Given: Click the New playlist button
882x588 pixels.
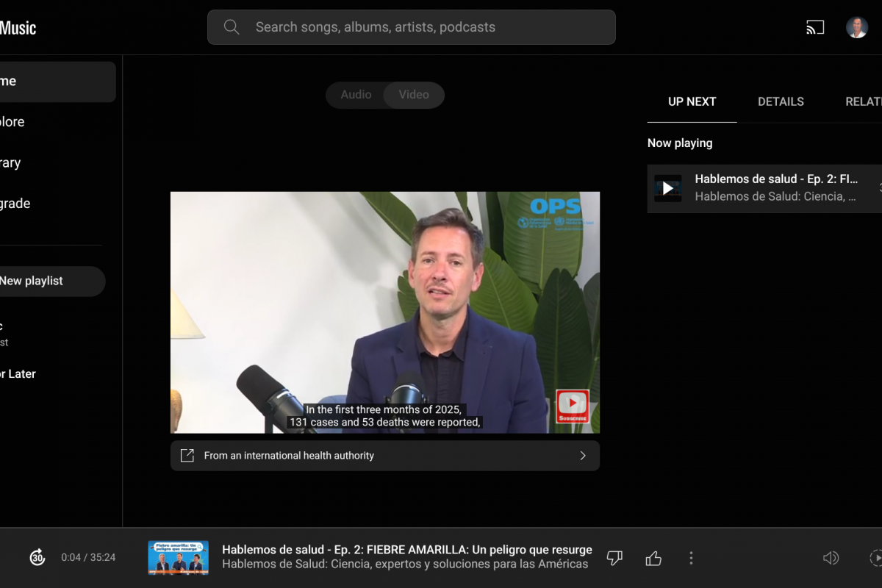Looking at the screenshot, I should pos(44,281).
